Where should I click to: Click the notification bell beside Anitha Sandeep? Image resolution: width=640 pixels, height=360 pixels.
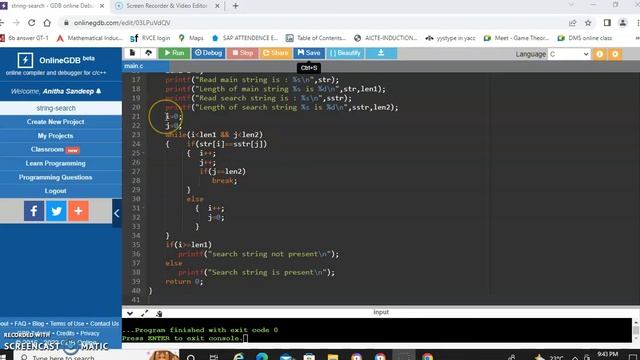tap(98, 91)
